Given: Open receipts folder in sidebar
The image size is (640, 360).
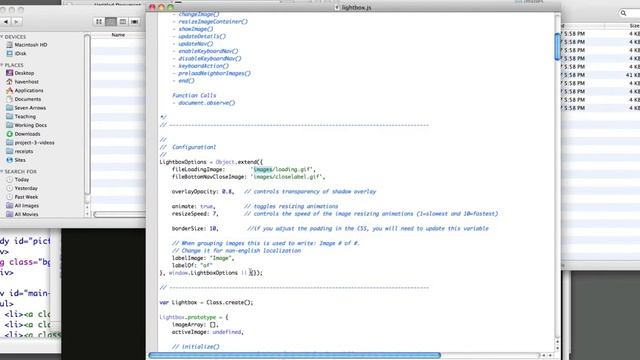Looking at the screenshot, I should 20,151.
